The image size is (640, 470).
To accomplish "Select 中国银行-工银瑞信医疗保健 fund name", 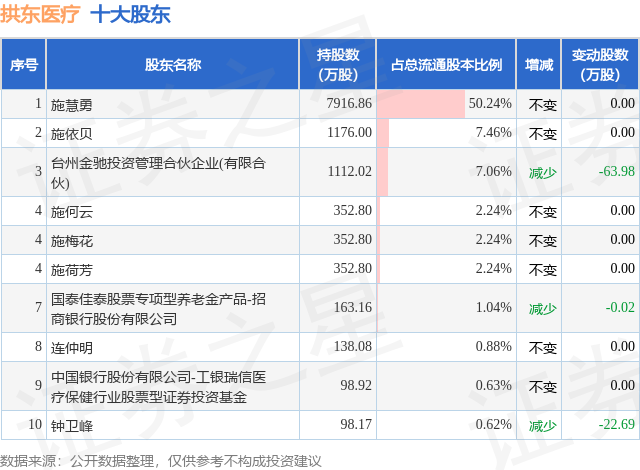I will 158,387.
